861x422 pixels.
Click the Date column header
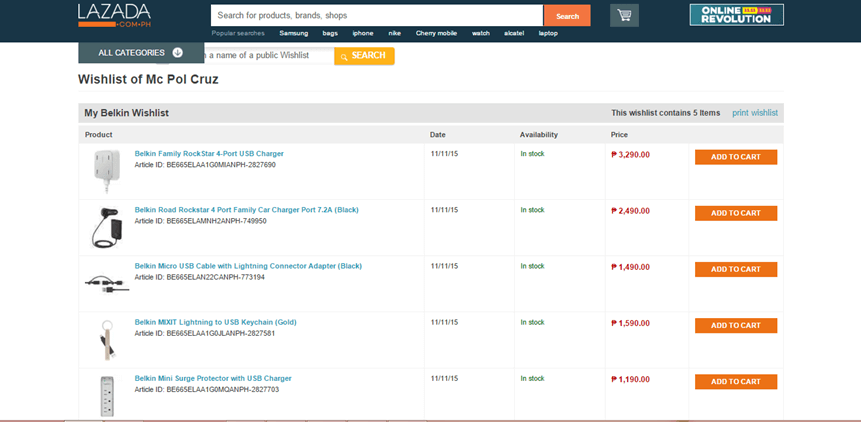click(x=438, y=134)
